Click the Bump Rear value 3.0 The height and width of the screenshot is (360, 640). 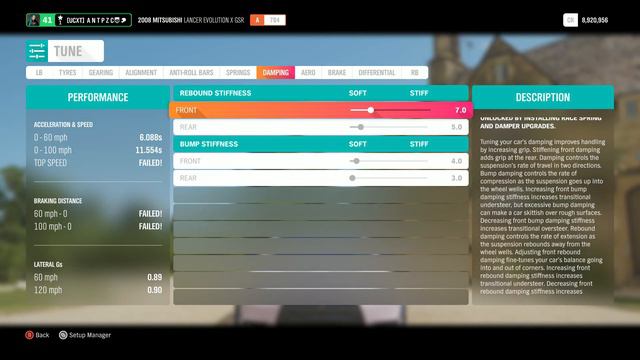[456, 178]
